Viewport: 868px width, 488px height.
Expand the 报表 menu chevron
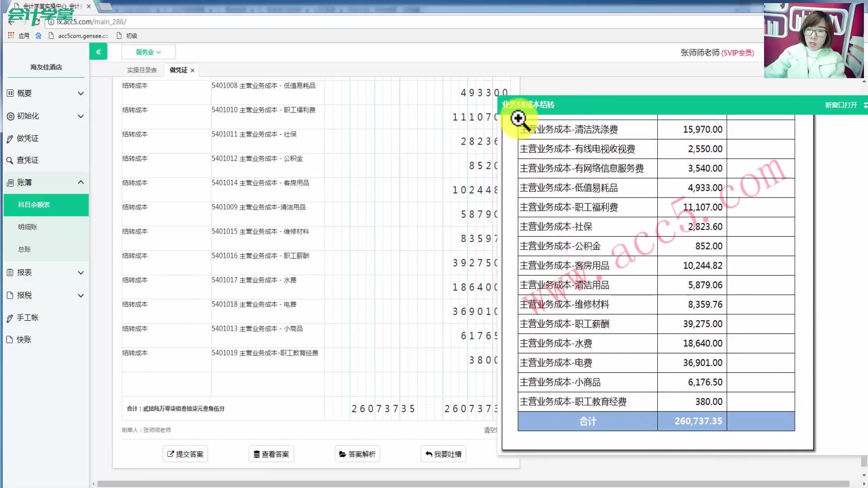point(80,272)
